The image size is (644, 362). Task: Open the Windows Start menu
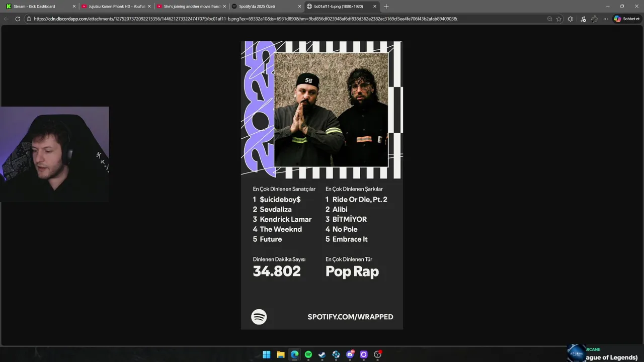[267, 354]
